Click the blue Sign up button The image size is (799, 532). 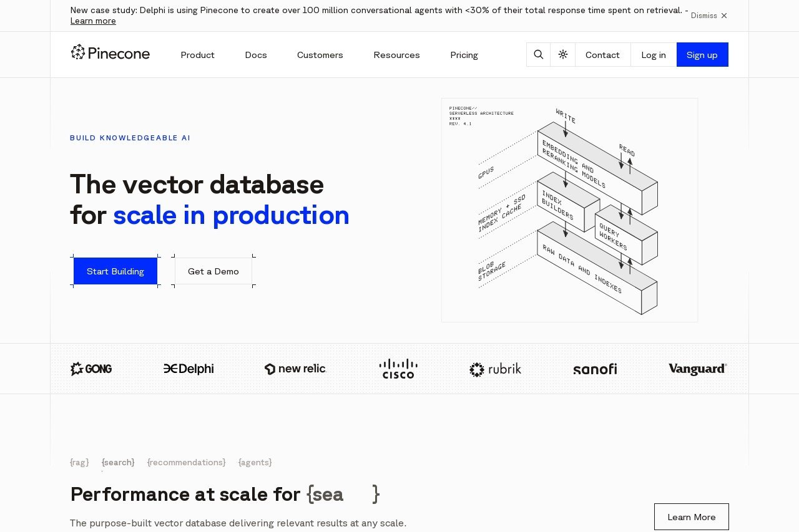tap(702, 55)
